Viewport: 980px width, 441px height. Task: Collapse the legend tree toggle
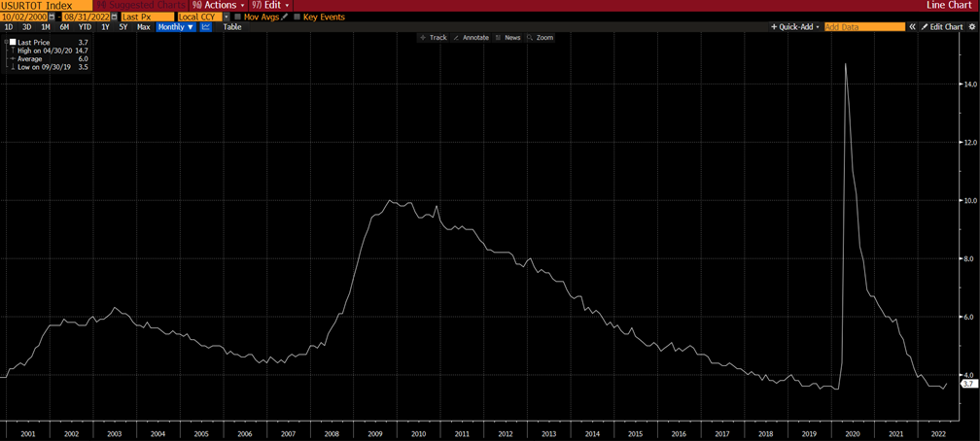6,43
